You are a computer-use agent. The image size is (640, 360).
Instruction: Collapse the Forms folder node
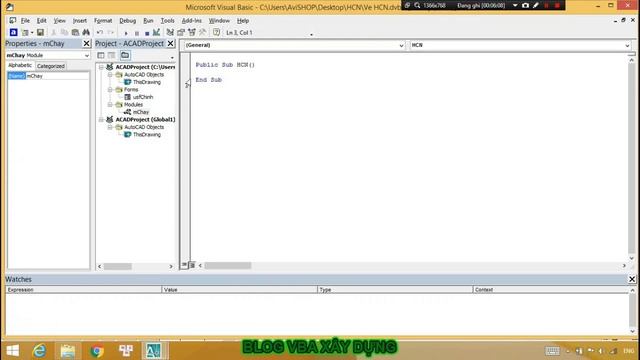pyautogui.click(x=110, y=89)
